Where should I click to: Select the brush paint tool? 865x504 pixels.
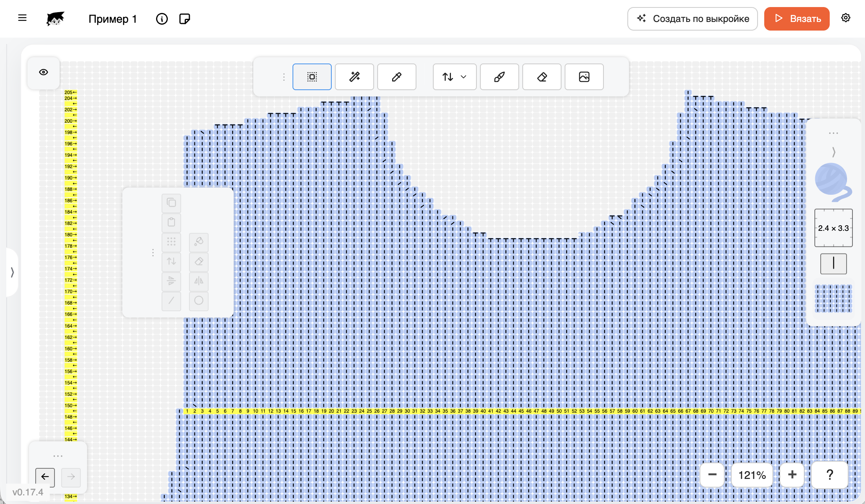(x=500, y=77)
